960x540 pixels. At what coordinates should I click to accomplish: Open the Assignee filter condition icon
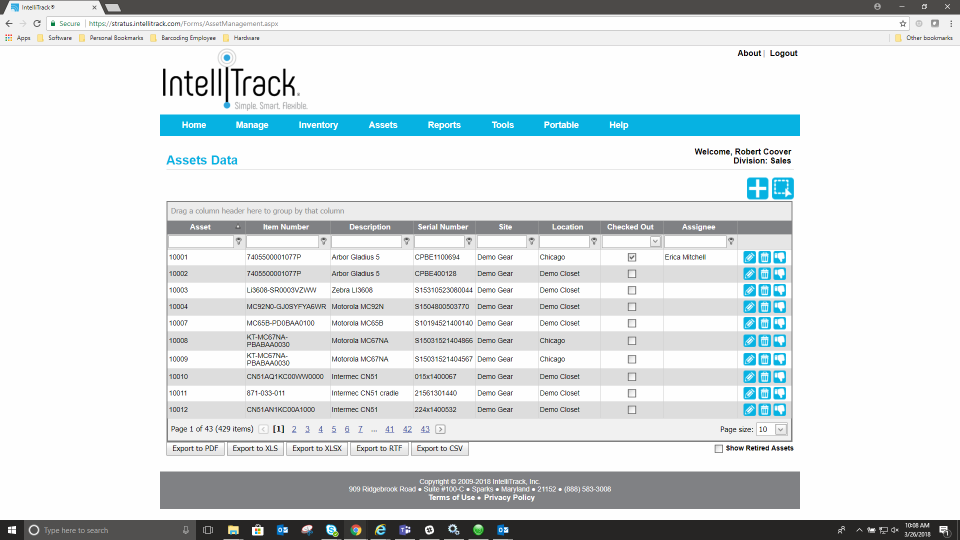tap(731, 242)
